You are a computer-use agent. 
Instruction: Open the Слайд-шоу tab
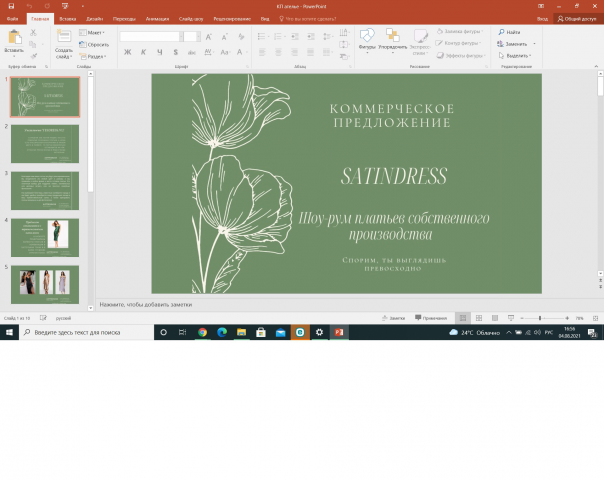click(191, 18)
